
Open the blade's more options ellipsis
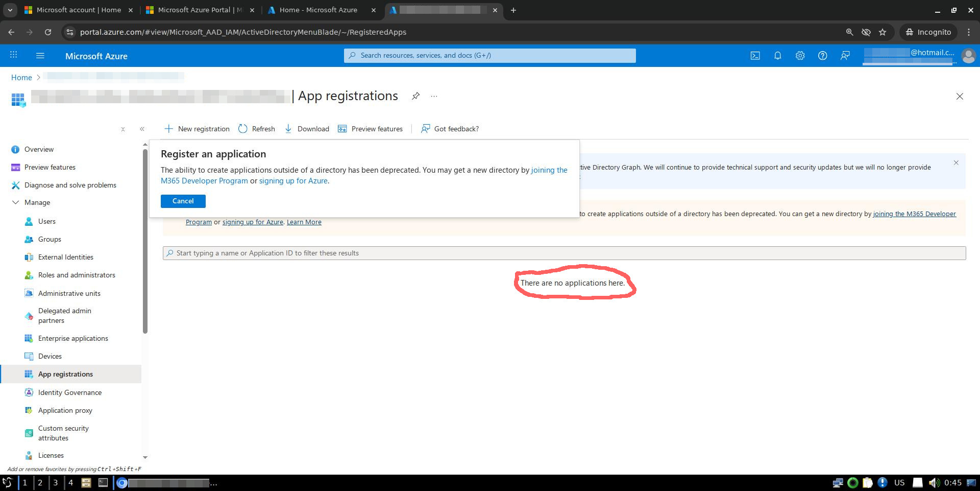click(434, 96)
